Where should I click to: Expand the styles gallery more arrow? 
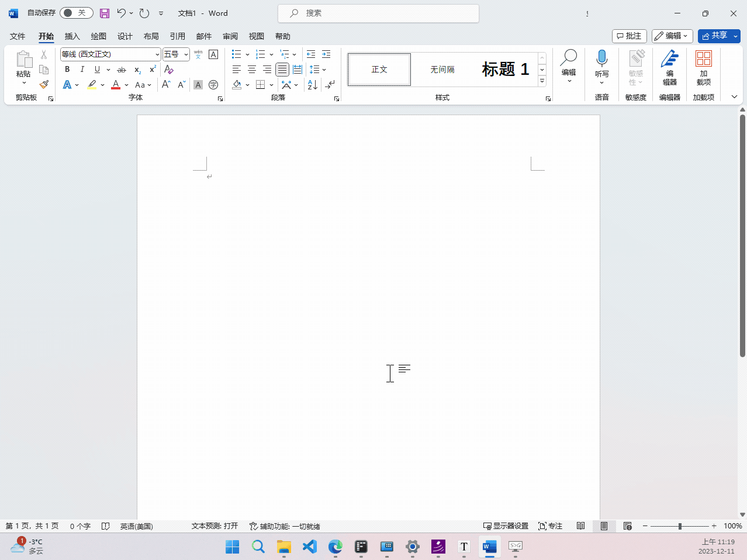542,81
